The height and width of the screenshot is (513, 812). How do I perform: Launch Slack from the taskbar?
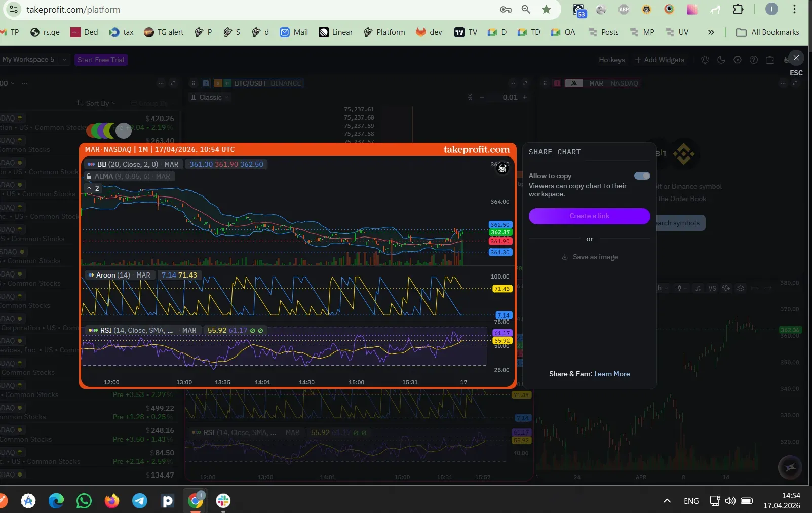(x=223, y=501)
